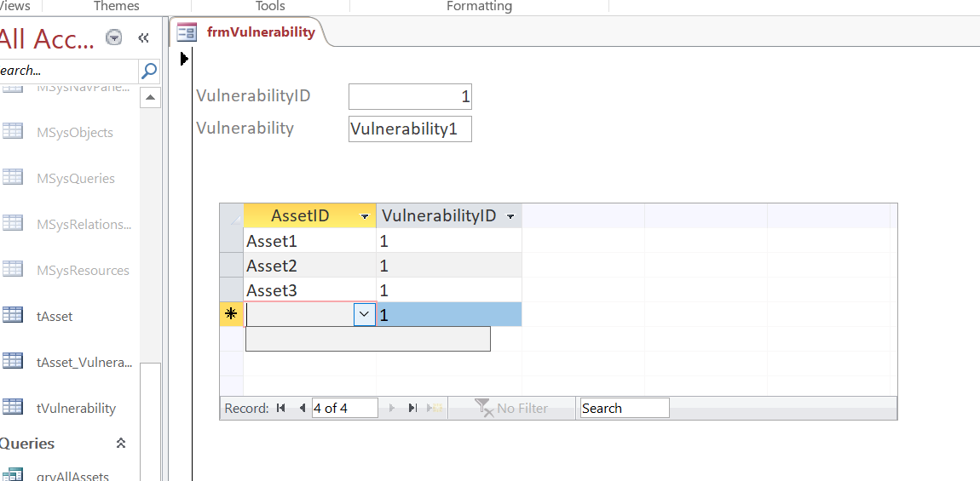Go to previous record in subform
The width and height of the screenshot is (980, 481).
(x=302, y=409)
